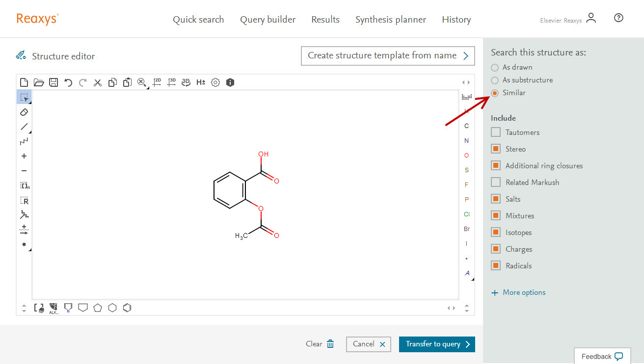Click Transfer to query button
Image resolution: width=644 pixels, height=364 pixels.
(437, 344)
